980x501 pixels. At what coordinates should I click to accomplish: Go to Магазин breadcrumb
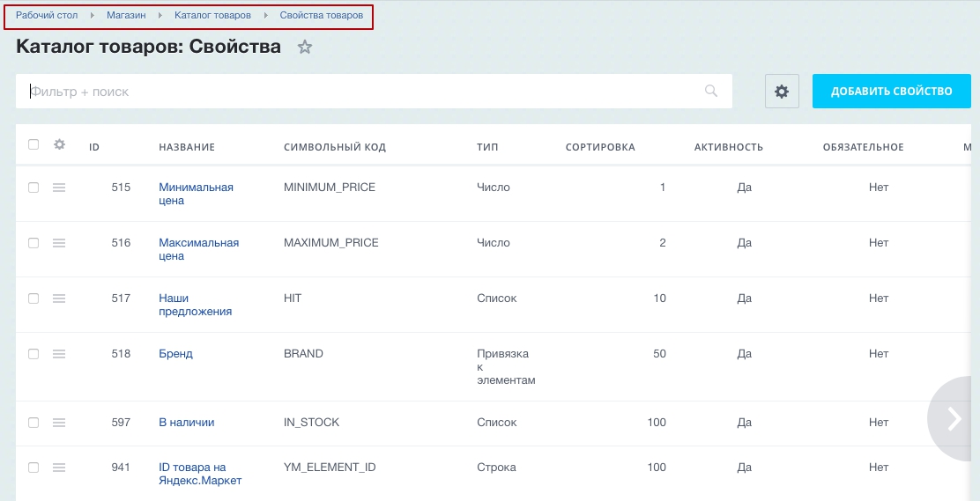coord(126,16)
